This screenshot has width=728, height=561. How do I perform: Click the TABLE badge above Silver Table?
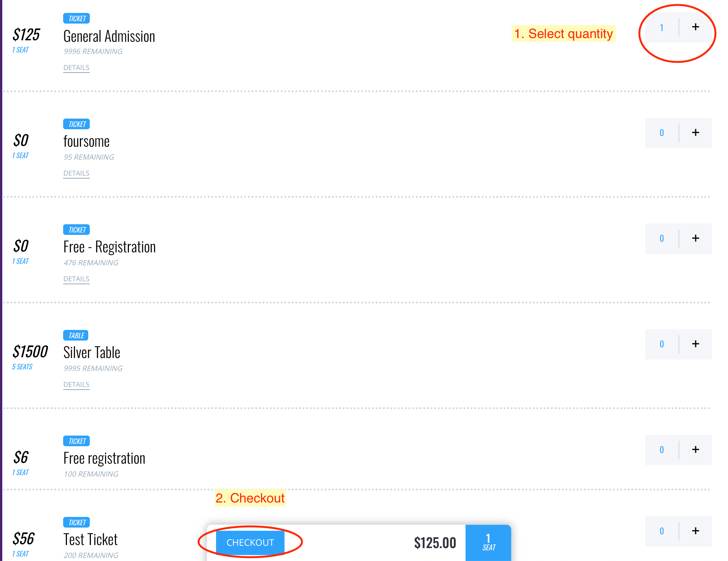(x=76, y=335)
